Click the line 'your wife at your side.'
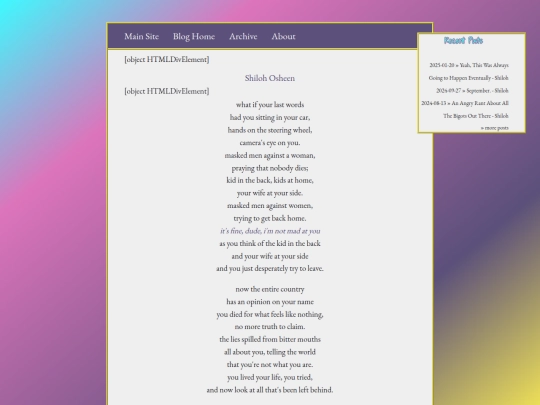 pyautogui.click(x=270, y=193)
